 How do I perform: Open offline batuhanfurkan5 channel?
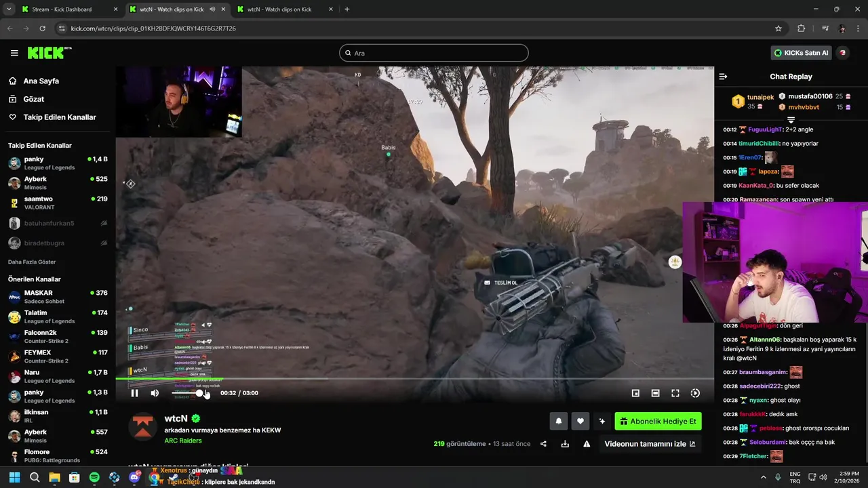coord(58,223)
